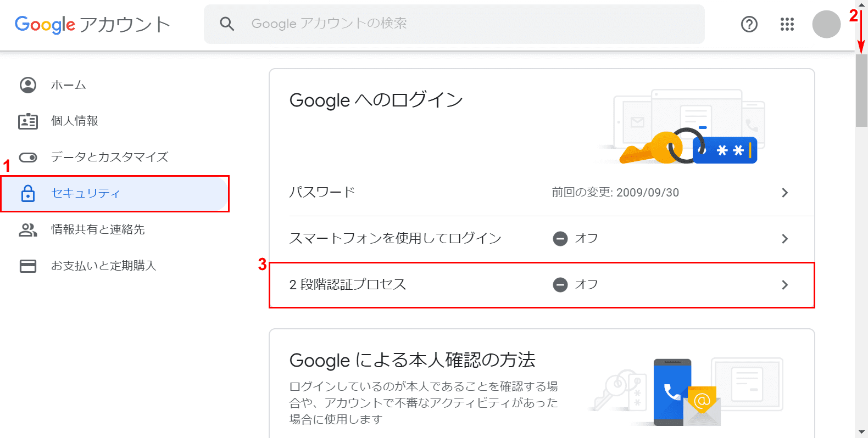The width and height of the screenshot is (868, 438).
Task: Click the page vertical scrollbar thumb
Action: click(x=861, y=91)
